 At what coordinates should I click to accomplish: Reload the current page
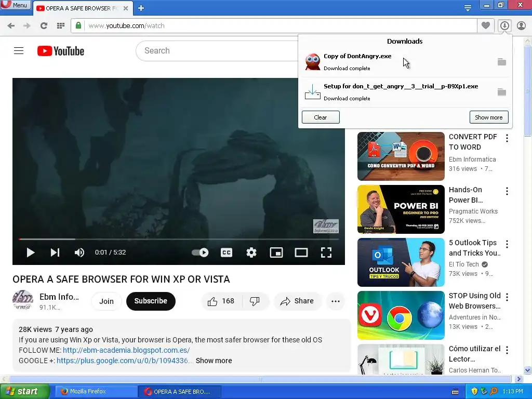pos(44,26)
